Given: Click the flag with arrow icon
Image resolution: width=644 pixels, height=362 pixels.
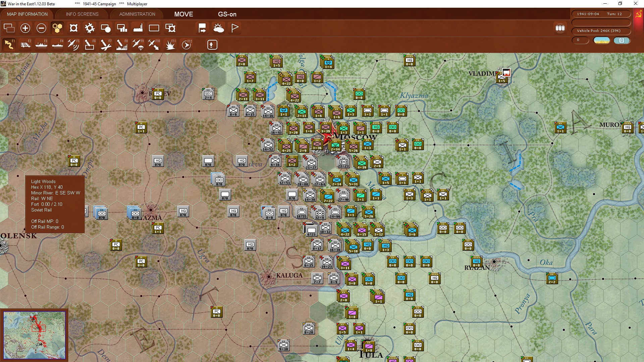Looking at the screenshot, I should tap(202, 28).
